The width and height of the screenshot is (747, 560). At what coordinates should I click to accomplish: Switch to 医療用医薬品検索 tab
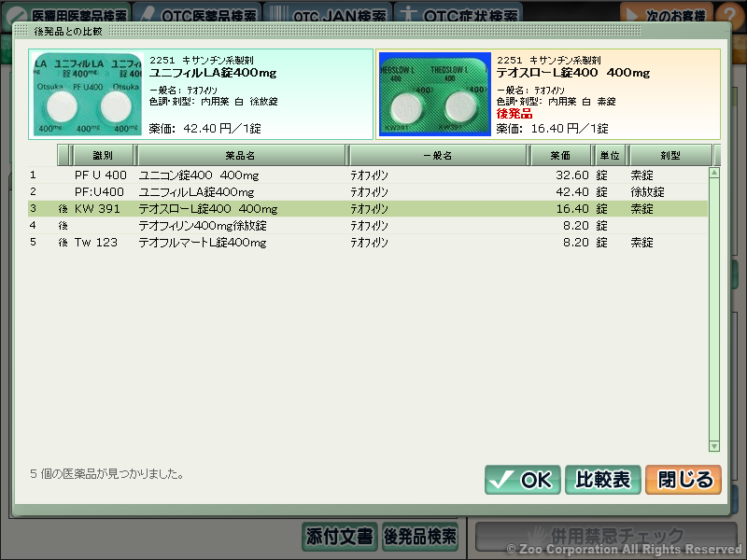tap(66, 14)
